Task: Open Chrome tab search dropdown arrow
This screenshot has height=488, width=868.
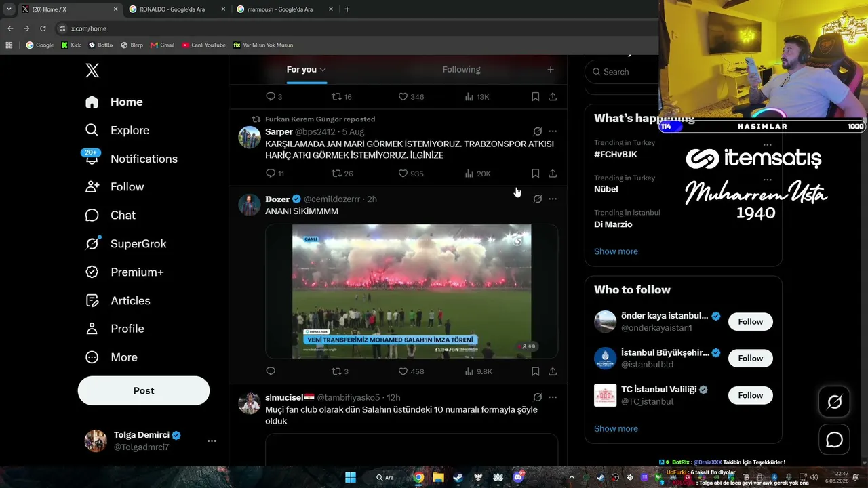Action: pos(9,9)
